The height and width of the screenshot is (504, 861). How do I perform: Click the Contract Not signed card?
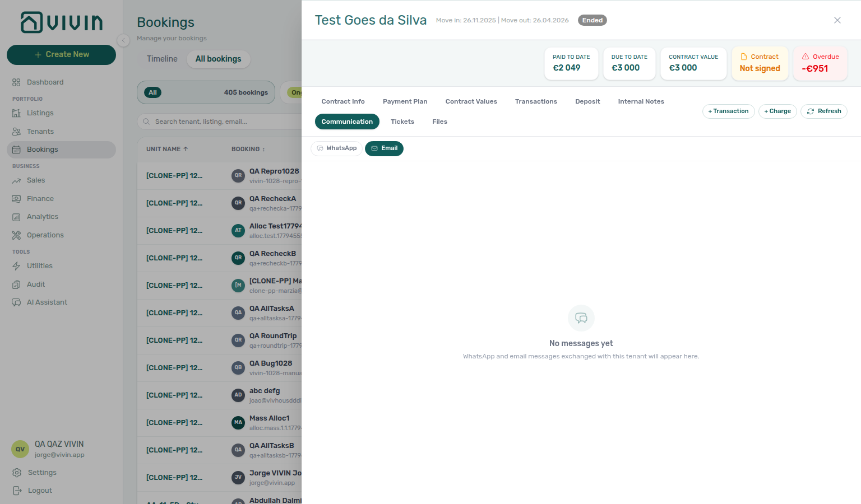(760, 63)
